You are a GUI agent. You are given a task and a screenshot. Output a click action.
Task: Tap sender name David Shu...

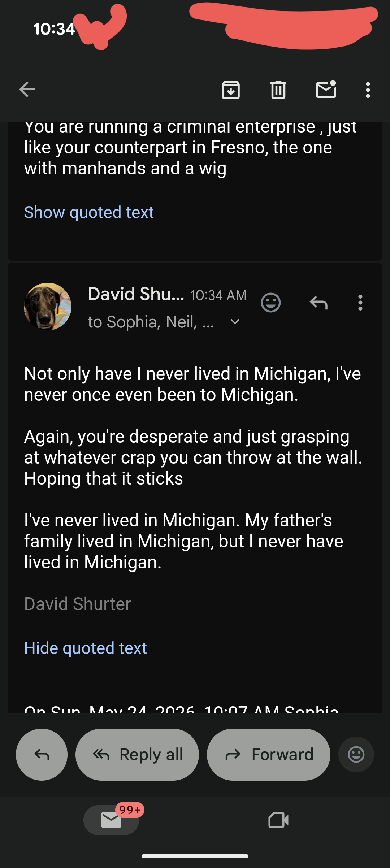(x=136, y=294)
